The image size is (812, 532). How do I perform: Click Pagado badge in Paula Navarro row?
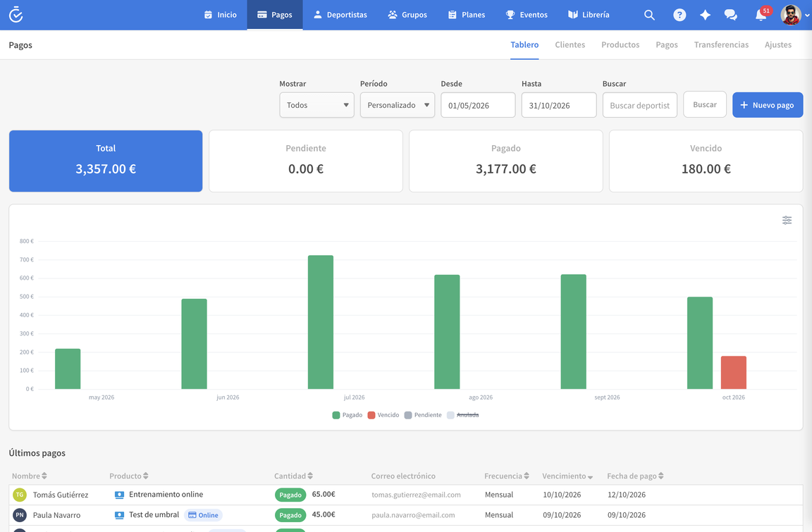(290, 515)
